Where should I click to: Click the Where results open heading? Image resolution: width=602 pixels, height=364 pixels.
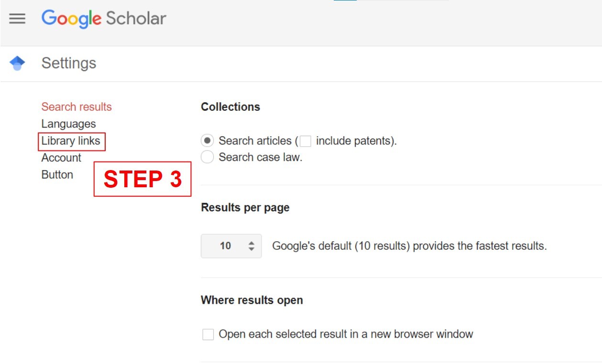252,300
